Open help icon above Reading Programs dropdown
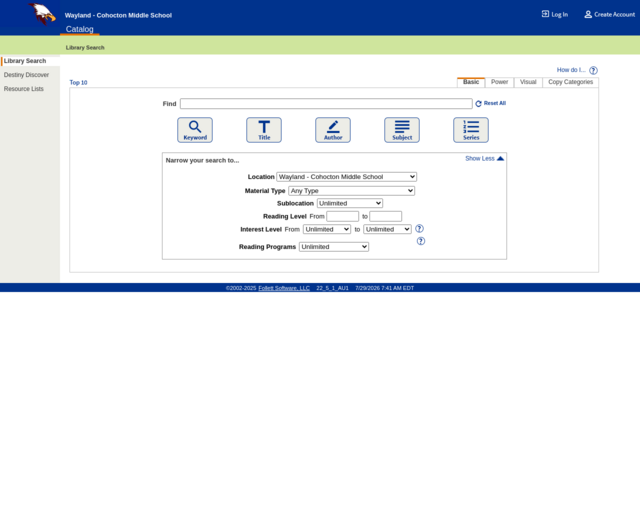 point(421,241)
